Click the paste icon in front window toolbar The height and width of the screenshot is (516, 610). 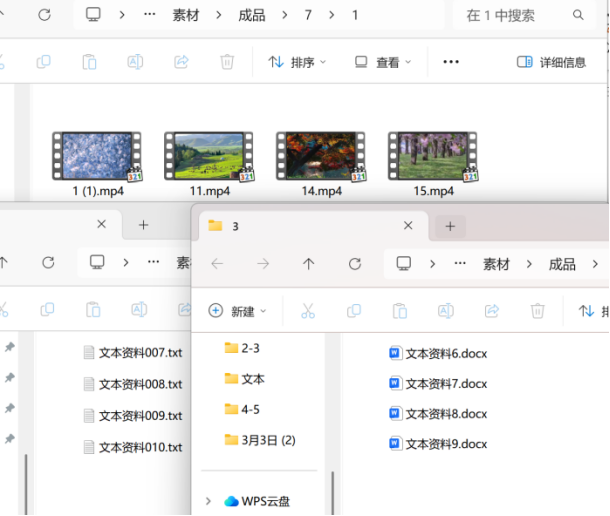400,311
